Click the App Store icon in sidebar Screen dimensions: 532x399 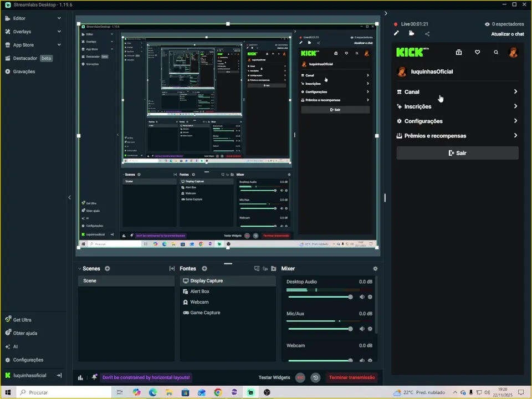pos(7,45)
